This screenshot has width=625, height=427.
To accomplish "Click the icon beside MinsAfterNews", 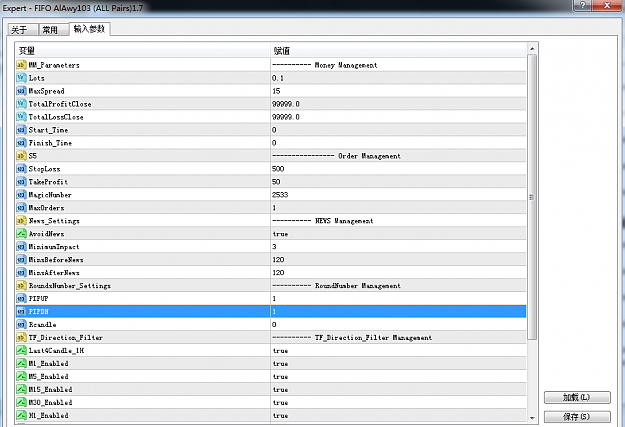I will tap(22, 272).
